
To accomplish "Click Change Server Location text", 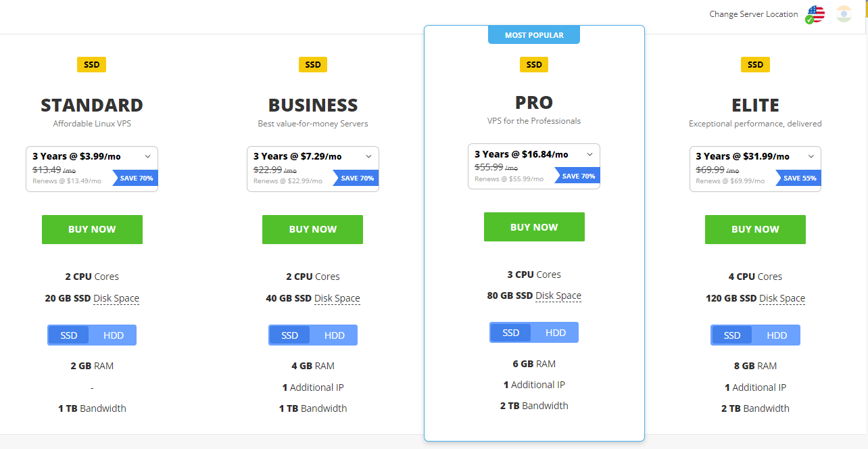I will [754, 14].
